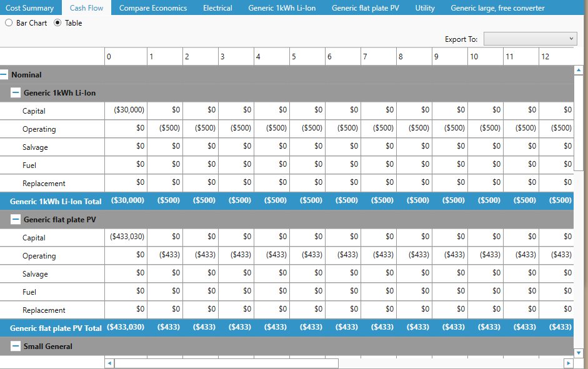Collapse the Generic flat plate PV group
Screen dimensions: 588x369
(x=15, y=219)
